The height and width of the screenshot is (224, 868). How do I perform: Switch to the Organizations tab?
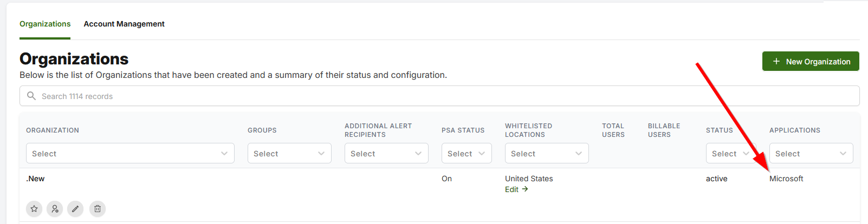pyautogui.click(x=45, y=24)
